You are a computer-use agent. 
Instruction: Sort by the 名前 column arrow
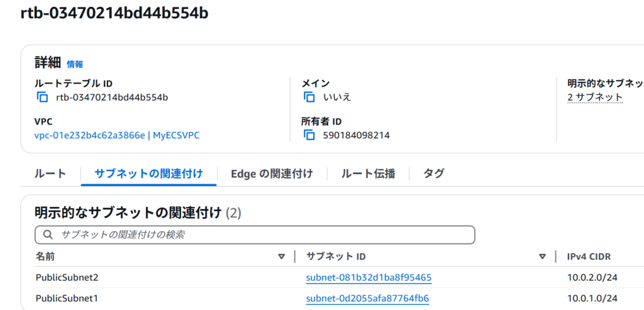(x=281, y=257)
